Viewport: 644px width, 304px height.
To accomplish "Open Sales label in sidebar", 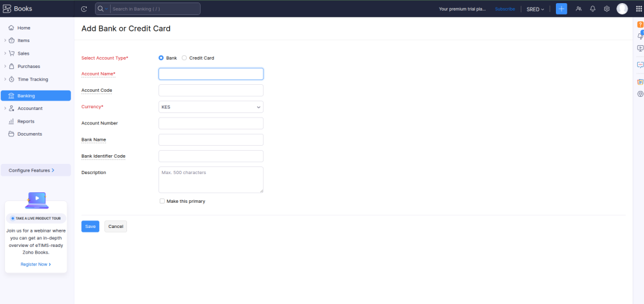I will [x=23, y=53].
